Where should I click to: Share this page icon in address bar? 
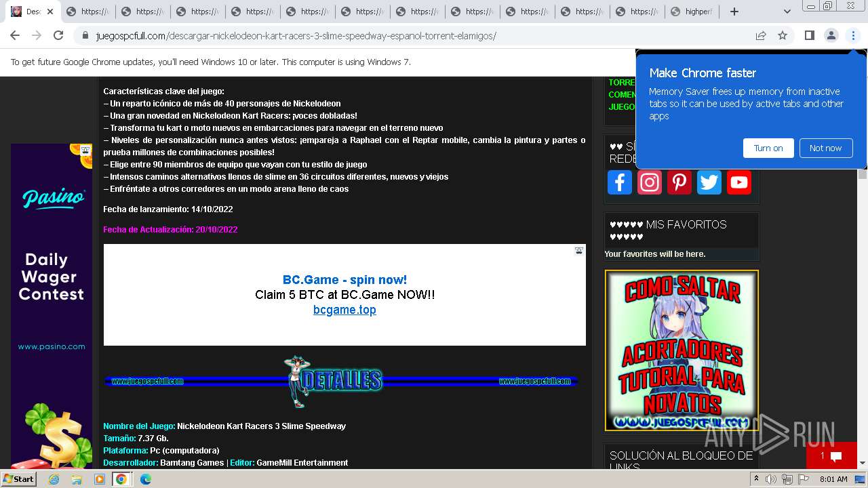(x=761, y=35)
